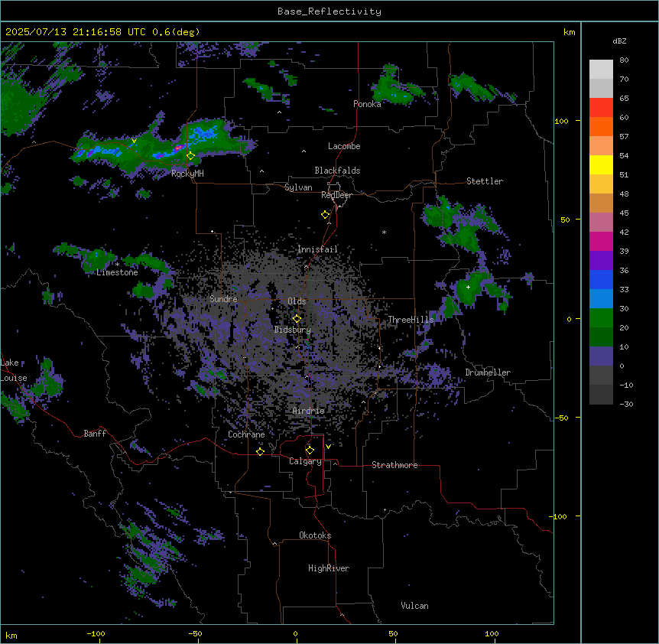Select the slate purple 0-10 dBZ swatch
Viewport: 659px width, 644px height.
pyautogui.click(x=601, y=356)
